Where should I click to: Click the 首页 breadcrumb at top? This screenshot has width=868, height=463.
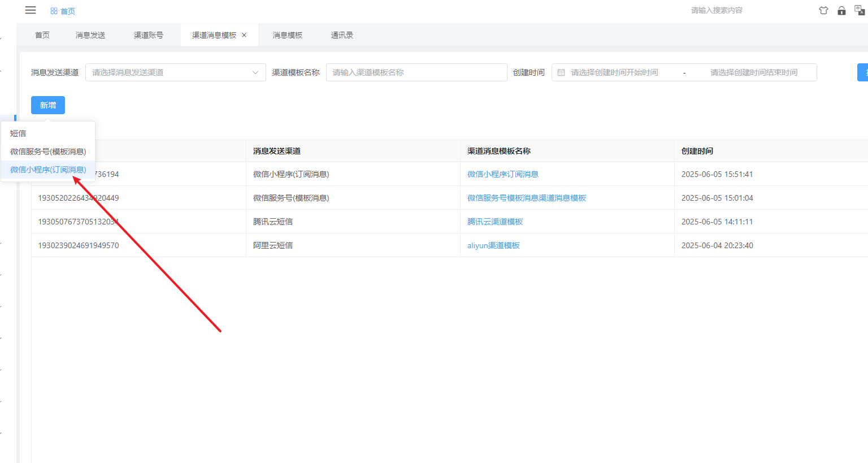pos(63,11)
